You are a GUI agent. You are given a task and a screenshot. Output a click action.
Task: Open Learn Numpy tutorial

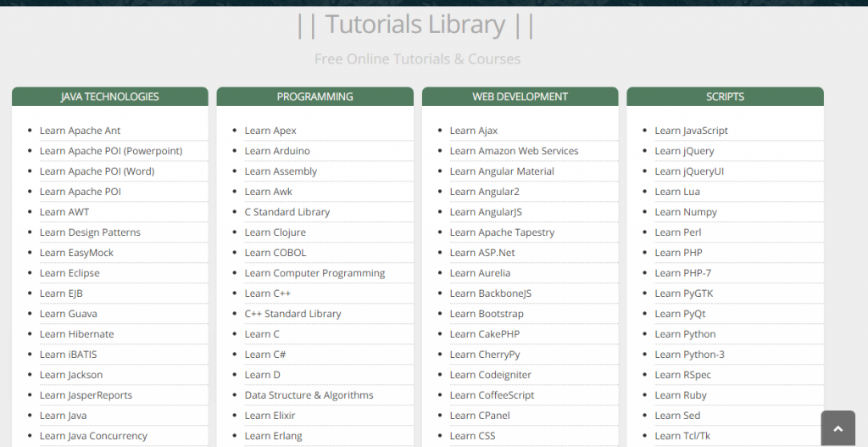pos(685,212)
